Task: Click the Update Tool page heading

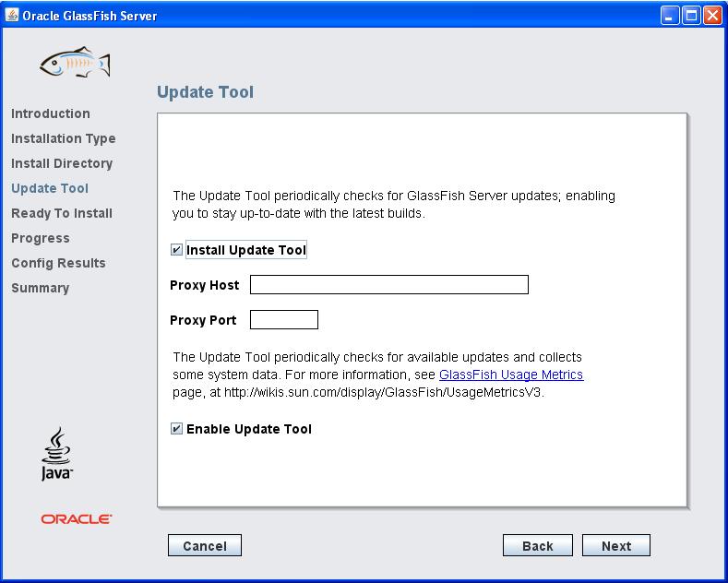Action: [205, 92]
